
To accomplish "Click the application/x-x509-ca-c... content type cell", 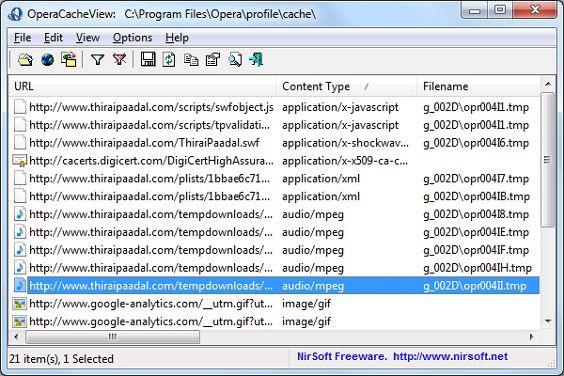I will (345, 160).
